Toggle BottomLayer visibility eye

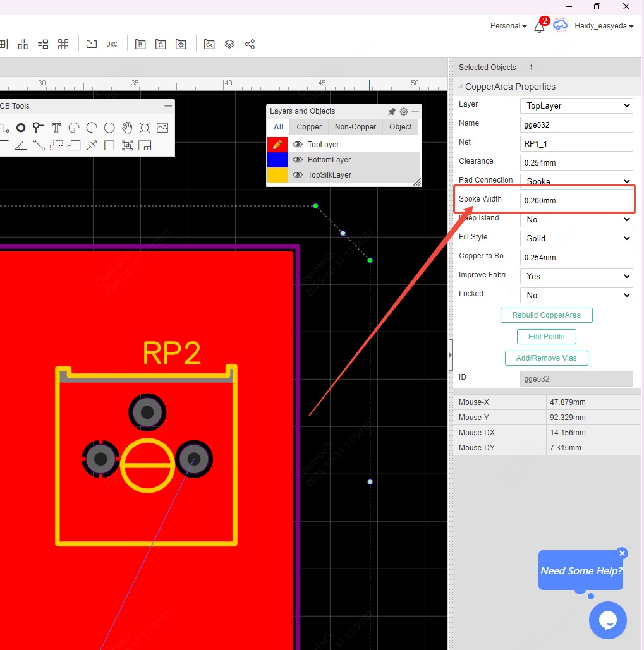pos(298,160)
